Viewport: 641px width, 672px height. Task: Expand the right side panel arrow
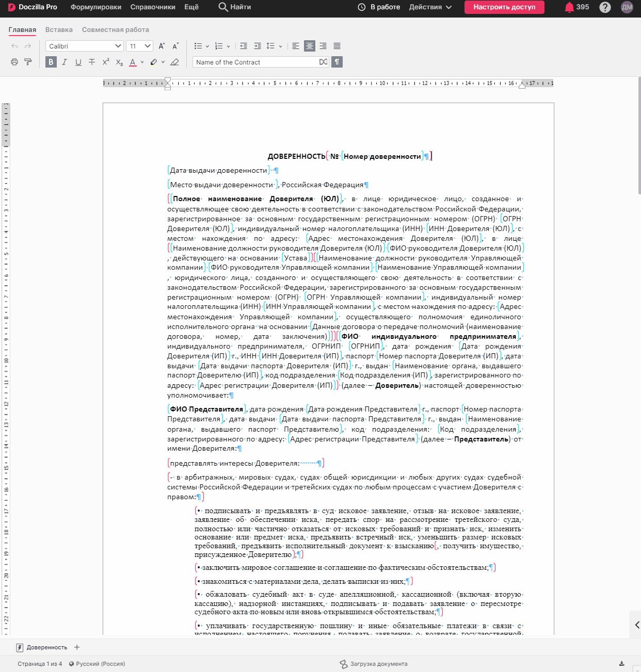637,625
